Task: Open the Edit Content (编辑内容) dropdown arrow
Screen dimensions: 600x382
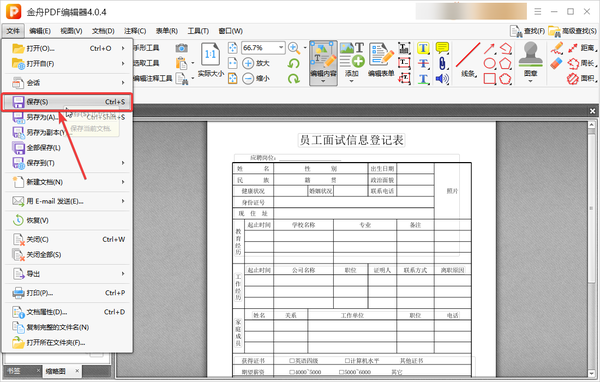Action: (323, 81)
